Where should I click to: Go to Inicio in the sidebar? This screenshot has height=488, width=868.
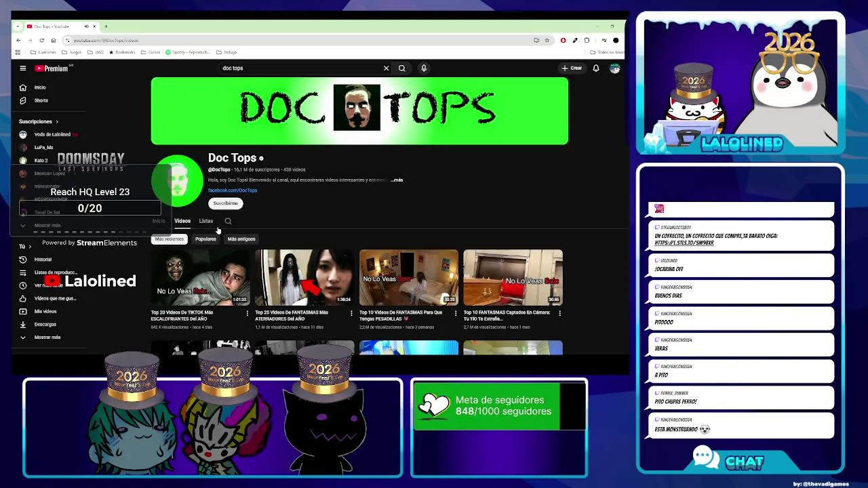34,87
